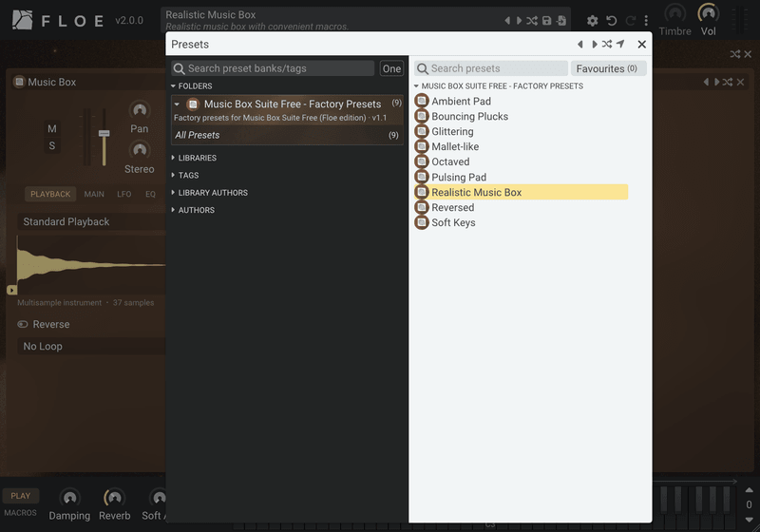
Task: Click the Damping macro knob
Action: click(x=69, y=498)
